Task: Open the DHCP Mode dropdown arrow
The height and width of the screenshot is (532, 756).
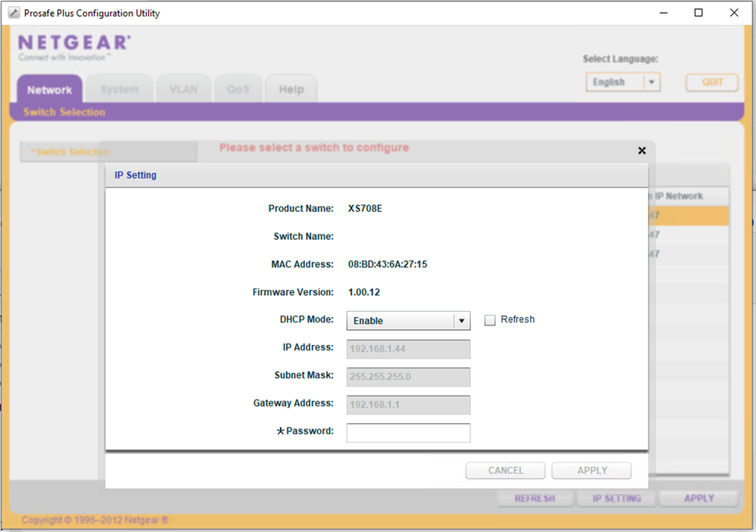Action: pos(462,321)
